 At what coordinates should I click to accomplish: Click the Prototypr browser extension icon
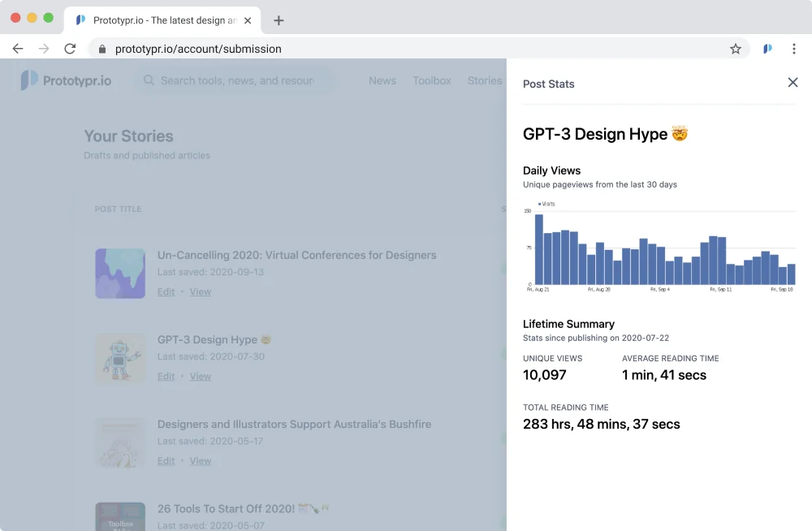767,49
